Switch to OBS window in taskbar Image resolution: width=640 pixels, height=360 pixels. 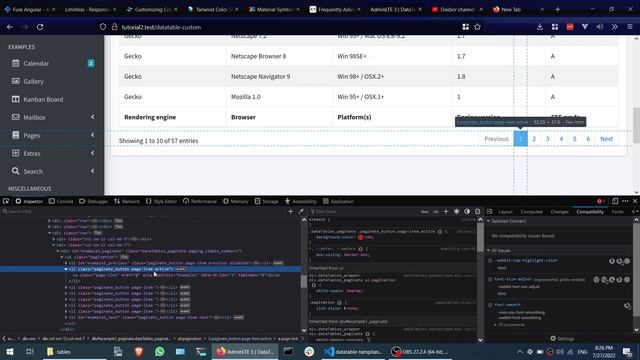tap(420, 351)
